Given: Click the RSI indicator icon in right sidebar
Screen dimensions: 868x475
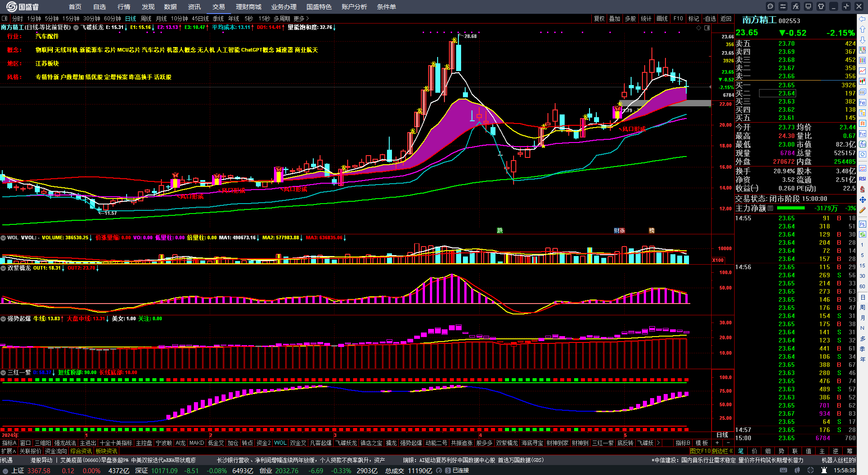Looking at the screenshot, I should [863, 179].
